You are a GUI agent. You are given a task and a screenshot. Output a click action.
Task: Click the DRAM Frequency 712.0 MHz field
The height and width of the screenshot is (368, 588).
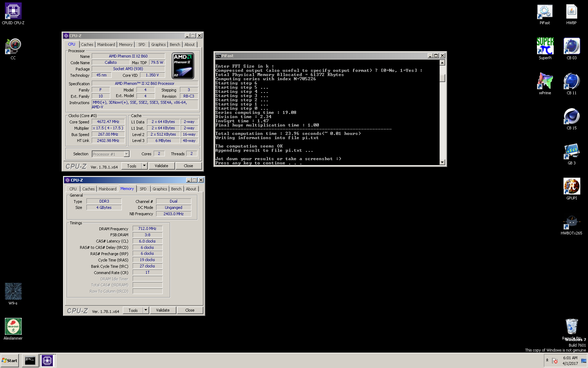tap(147, 229)
